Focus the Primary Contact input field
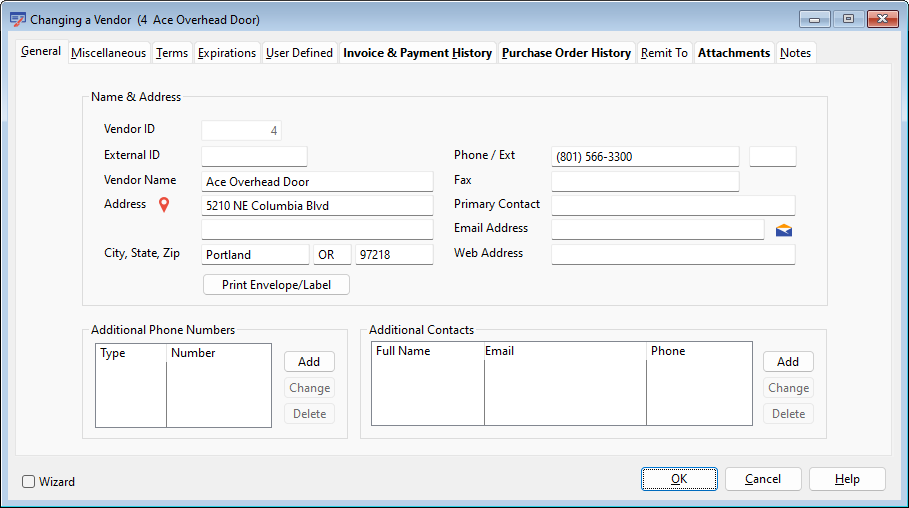This screenshot has width=909, height=508. 673,205
